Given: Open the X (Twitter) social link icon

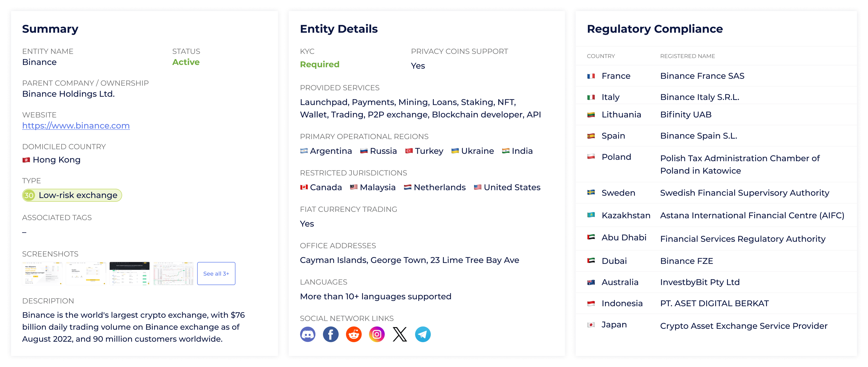Looking at the screenshot, I should coord(400,334).
